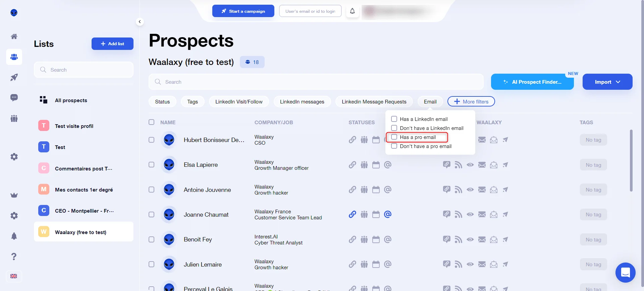Click the Lists search field
The height and width of the screenshot is (291, 644).
[84, 70]
